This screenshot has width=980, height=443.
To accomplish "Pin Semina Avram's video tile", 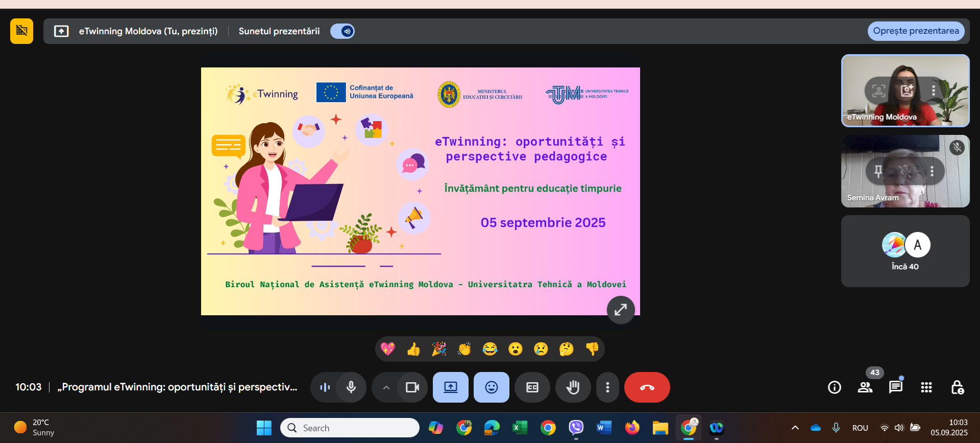I will point(878,171).
